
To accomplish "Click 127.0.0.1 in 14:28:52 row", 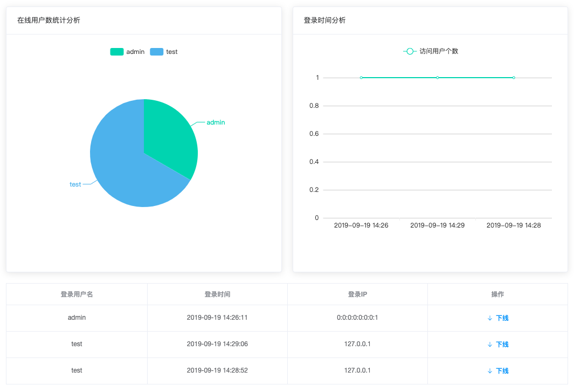I will point(357,370).
